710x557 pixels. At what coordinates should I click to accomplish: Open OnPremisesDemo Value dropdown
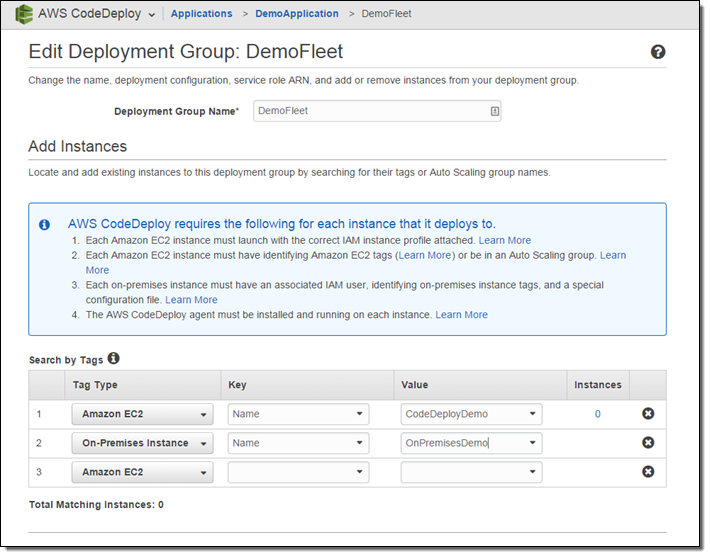point(471,443)
